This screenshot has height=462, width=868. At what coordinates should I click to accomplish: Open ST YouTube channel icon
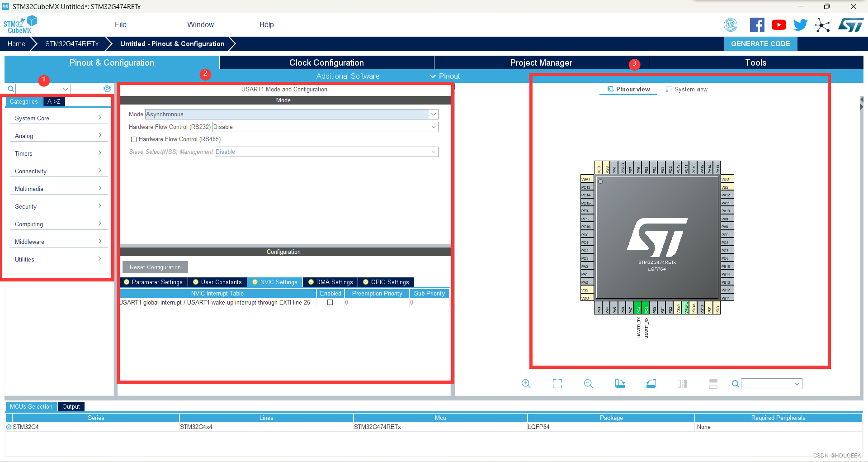click(778, 25)
